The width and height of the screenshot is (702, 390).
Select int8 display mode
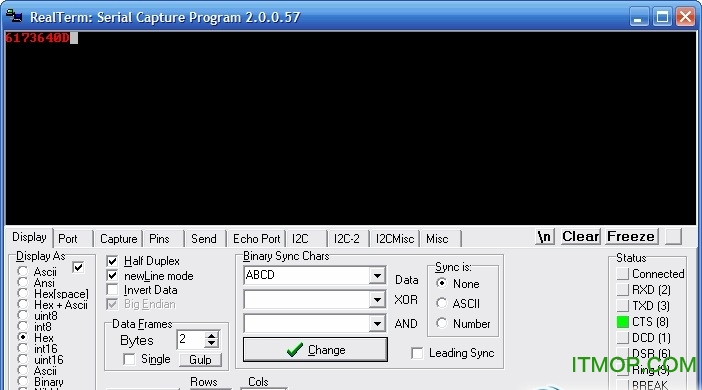pos(22,326)
